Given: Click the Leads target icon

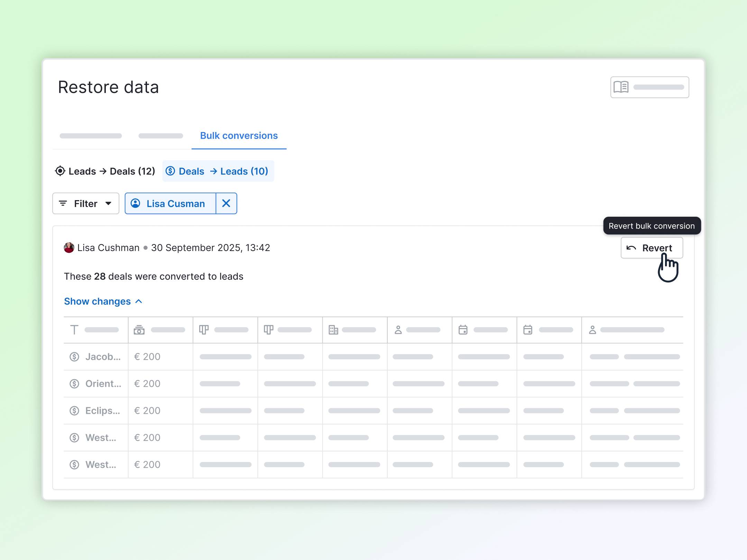Looking at the screenshot, I should [x=60, y=171].
